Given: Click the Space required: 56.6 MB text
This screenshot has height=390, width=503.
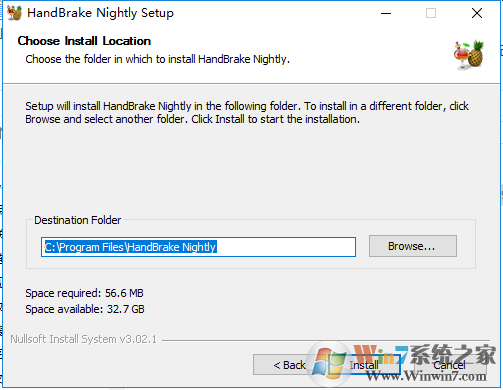Looking at the screenshot, I should (84, 293).
